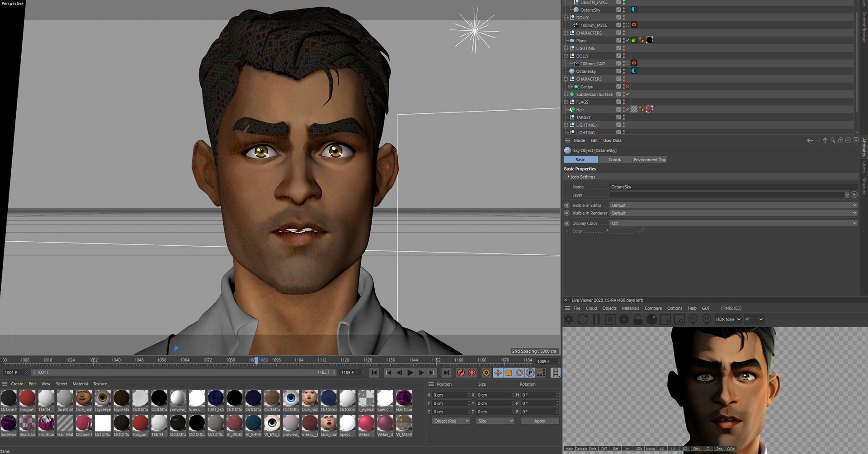
Task: Click the Attribute Manager back arrow
Action: pyautogui.click(x=810, y=140)
